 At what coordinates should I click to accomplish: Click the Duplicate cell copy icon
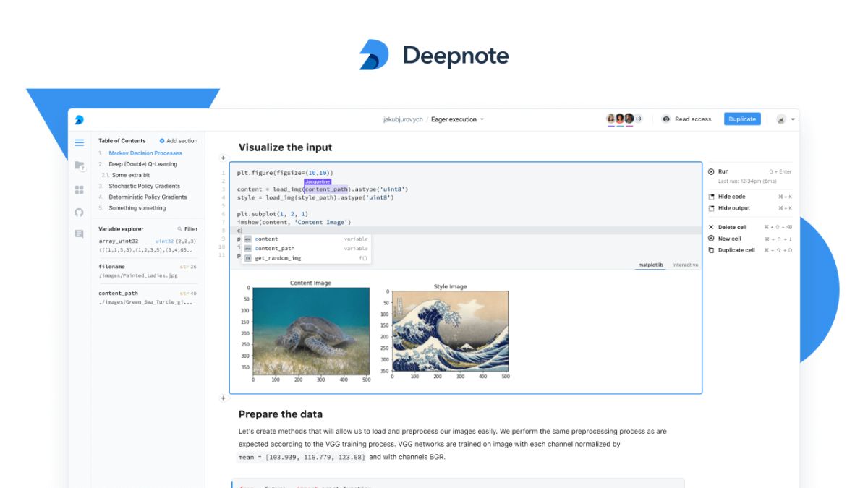click(711, 250)
